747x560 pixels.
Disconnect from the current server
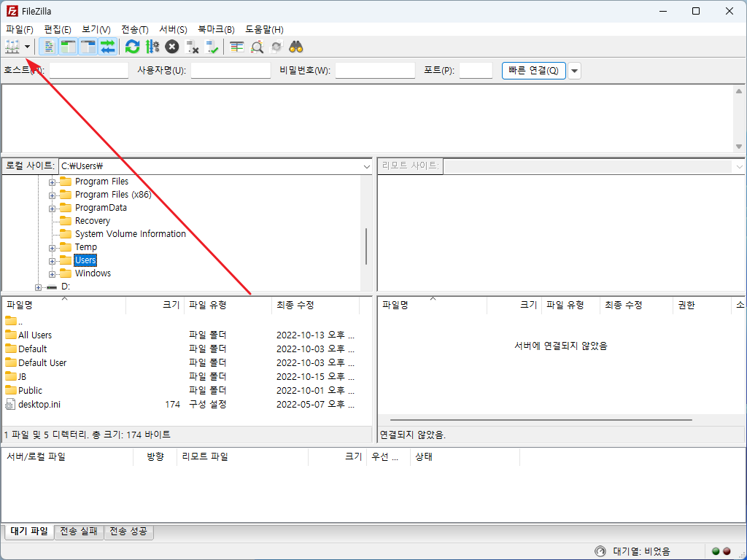[192, 47]
